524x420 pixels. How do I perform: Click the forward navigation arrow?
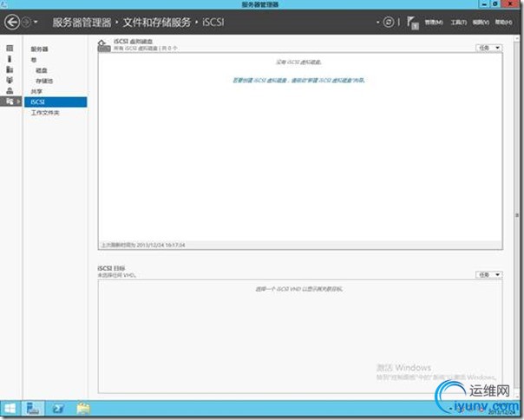tap(26, 23)
